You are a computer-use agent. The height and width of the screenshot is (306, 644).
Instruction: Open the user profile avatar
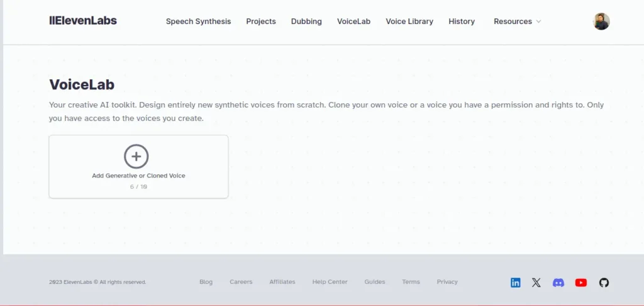click(x=601, y=21)
